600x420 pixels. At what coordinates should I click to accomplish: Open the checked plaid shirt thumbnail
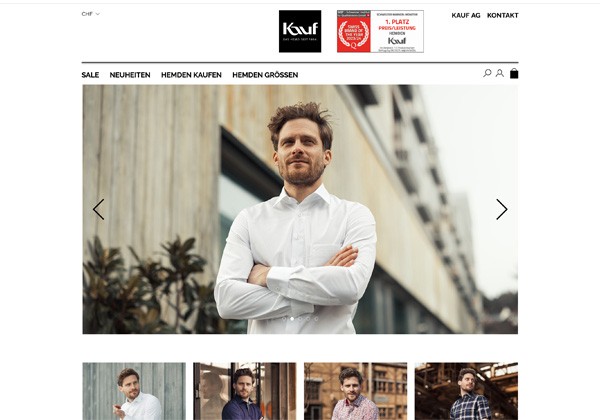coord(466,391)
